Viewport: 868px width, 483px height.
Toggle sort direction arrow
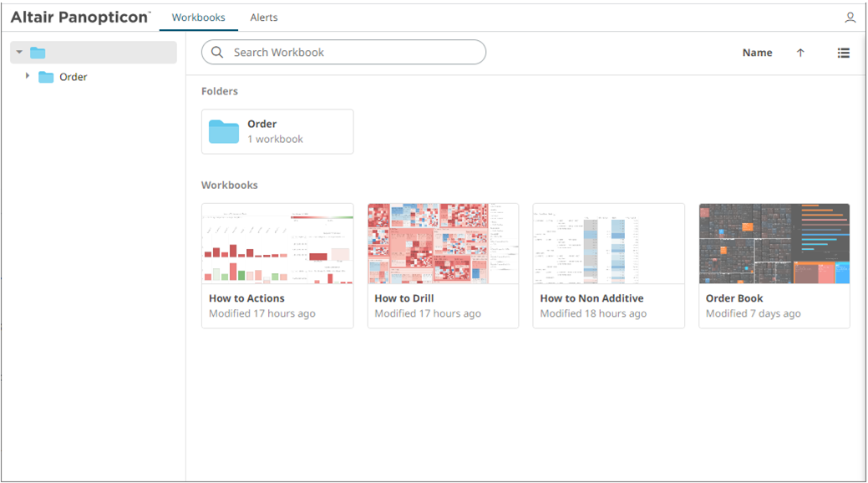point(800,53)
